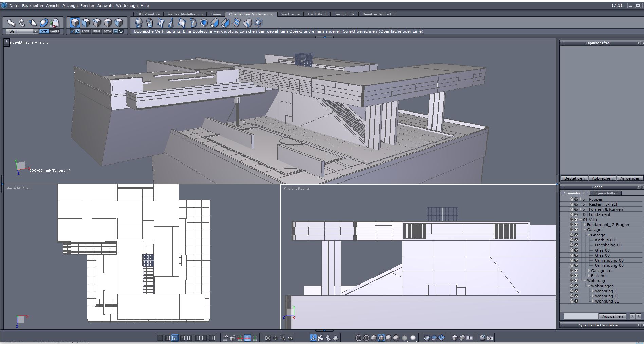This screenshot has width=644, height=344.
Task: Expand Wohnung II in scene tree
Action: [x=592, y=296]
